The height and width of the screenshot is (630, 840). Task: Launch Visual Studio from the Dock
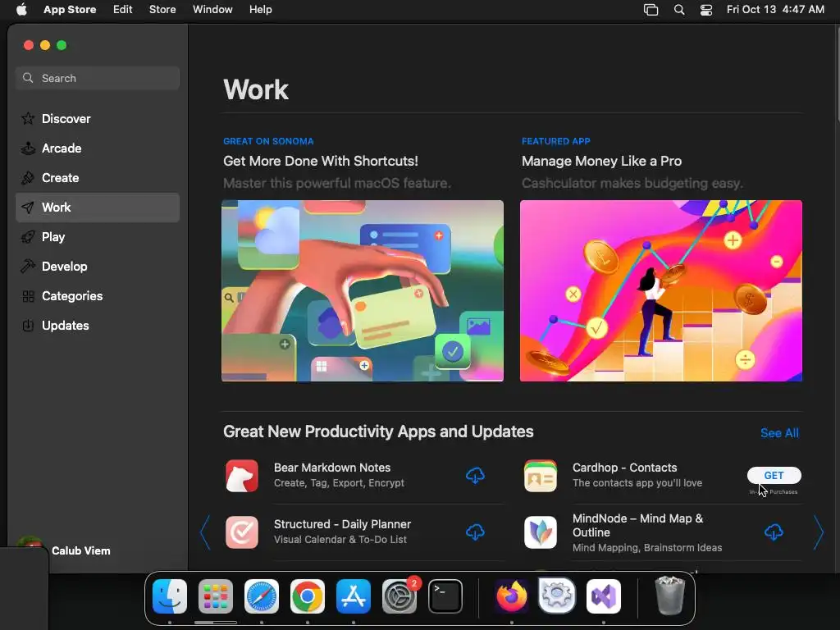pyautogui.click(x=604, y=596)
